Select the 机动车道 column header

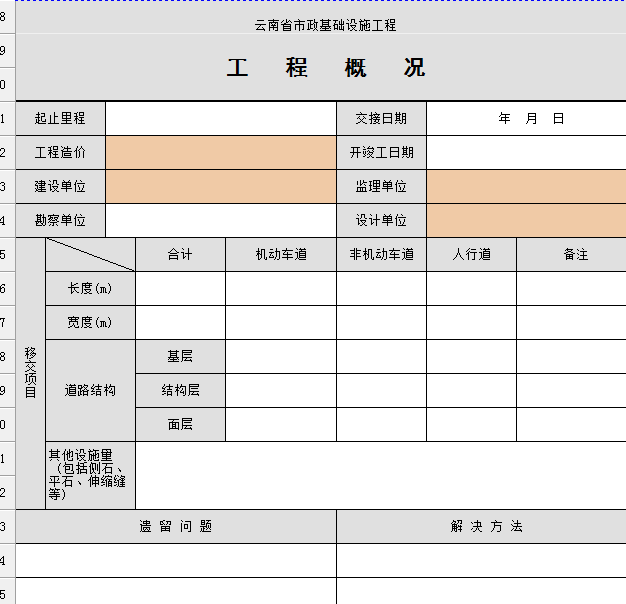(281, 254)
